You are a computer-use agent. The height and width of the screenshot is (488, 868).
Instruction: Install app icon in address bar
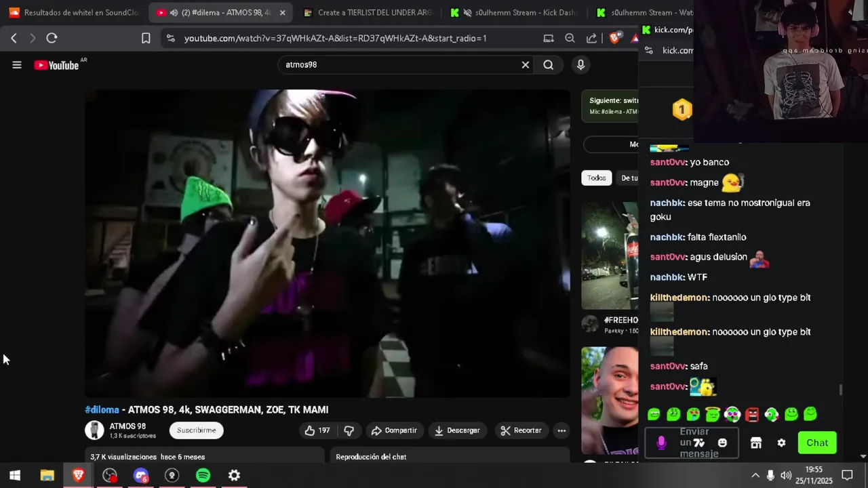pyautogui.click(x=549, y=39)
